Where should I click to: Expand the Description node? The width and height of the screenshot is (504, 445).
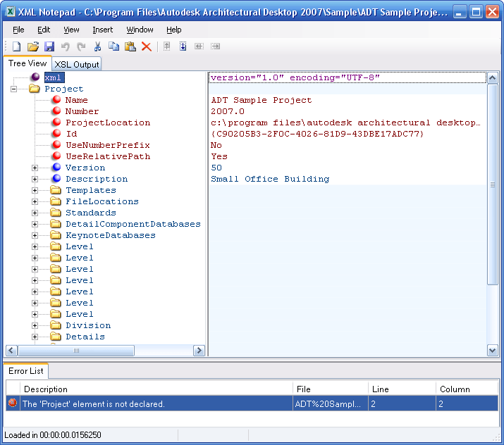click(x=35, y=179)
